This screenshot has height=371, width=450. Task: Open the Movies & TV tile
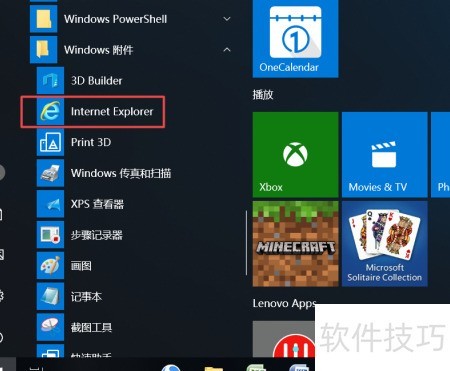(x=385, y=155)
